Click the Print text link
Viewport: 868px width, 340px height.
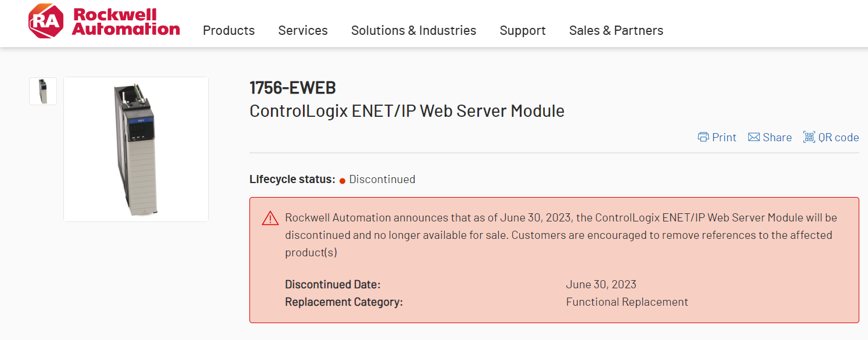[724, 137]
